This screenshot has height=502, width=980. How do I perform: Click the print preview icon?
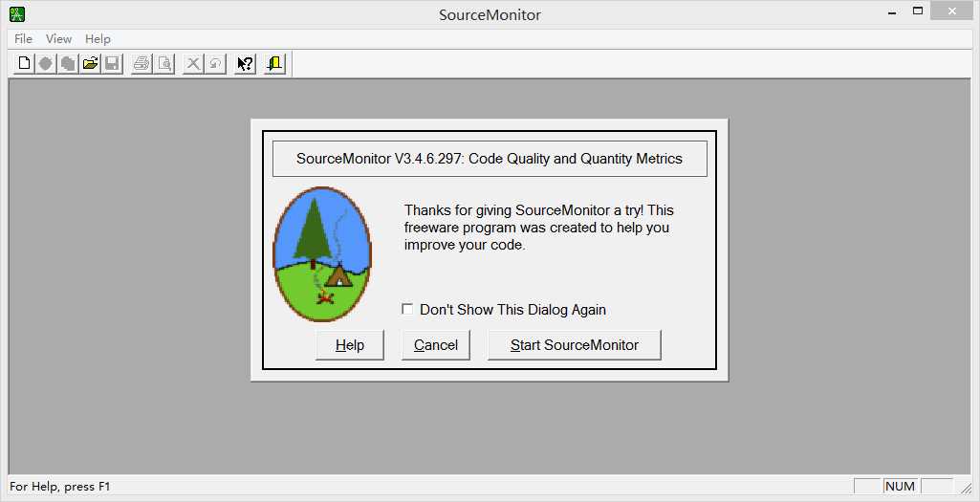coord(164,63)
